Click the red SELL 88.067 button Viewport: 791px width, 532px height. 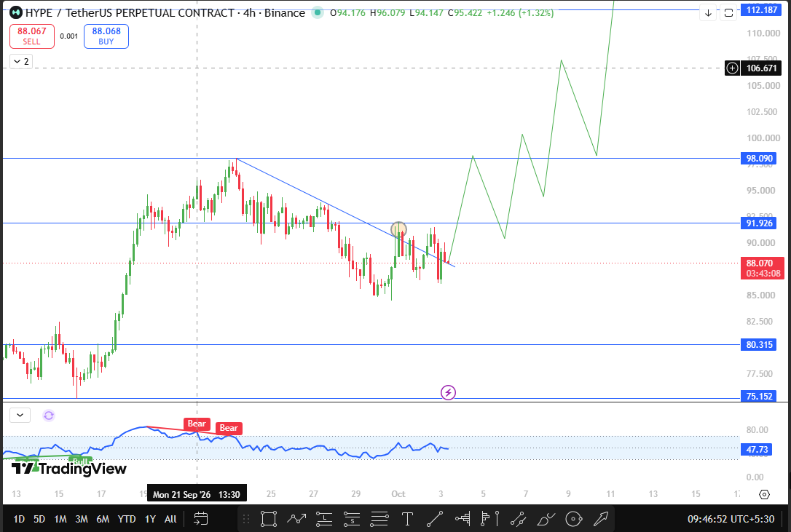pyautogui.click(x=32, y=36)
